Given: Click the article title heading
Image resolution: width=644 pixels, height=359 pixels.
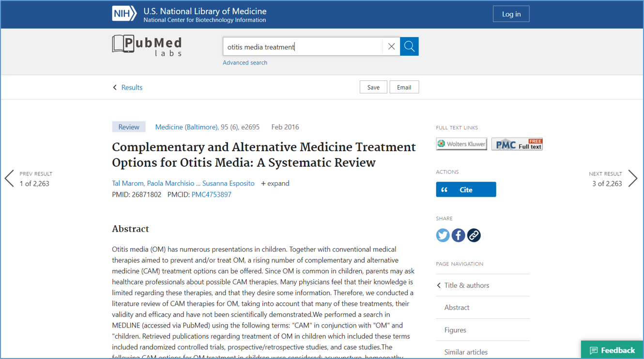Looking at the screenshot, I should tap(264, 155).
